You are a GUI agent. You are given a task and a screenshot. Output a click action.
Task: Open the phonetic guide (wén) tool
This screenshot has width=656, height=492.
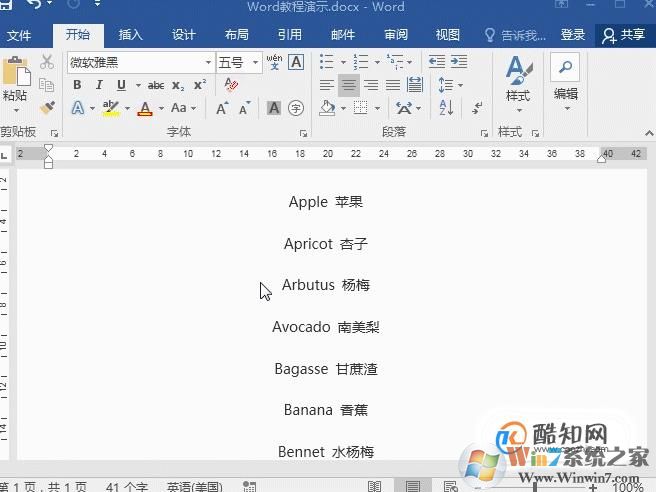tap(274, 62)
